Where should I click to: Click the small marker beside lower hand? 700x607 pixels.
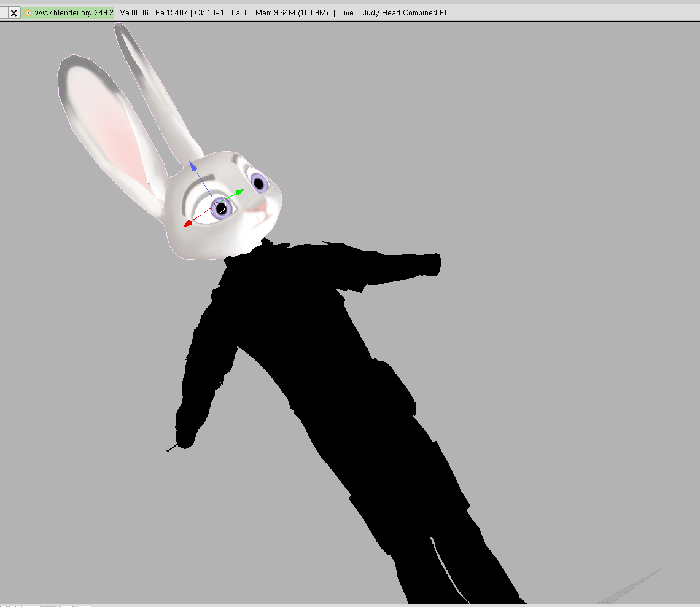pyautogui.click(x=170, y=450)
